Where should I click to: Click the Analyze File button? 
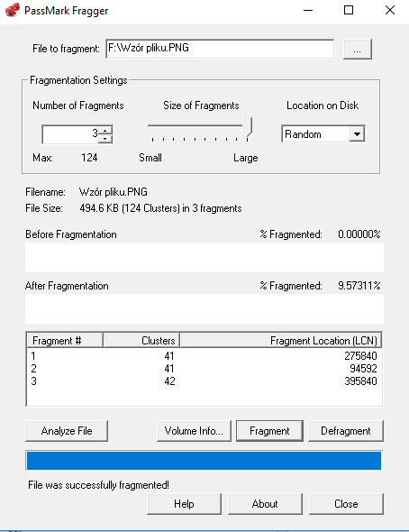pyautogui.click(x=67, y=431)
